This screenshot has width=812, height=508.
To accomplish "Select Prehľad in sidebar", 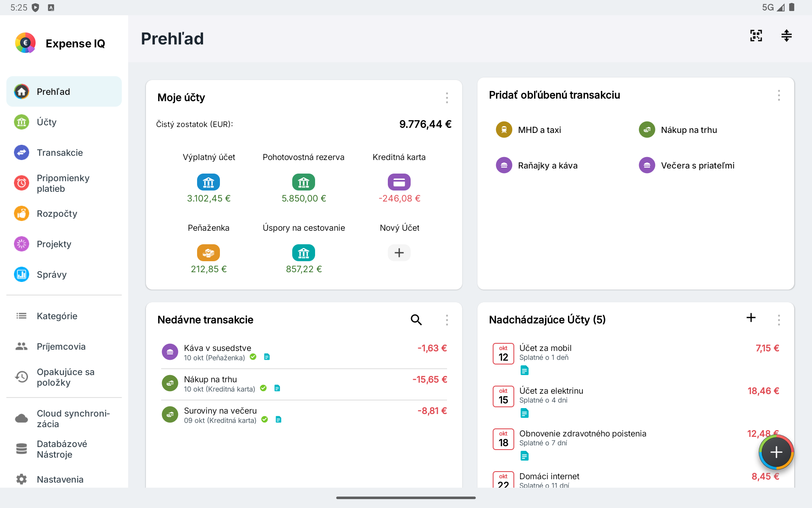I will [64, 91].
